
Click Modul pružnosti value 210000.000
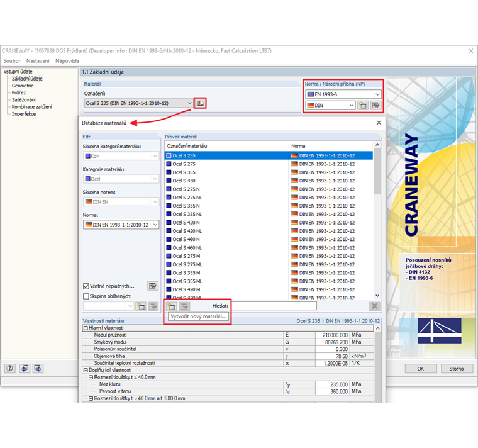tap(333, 335)
